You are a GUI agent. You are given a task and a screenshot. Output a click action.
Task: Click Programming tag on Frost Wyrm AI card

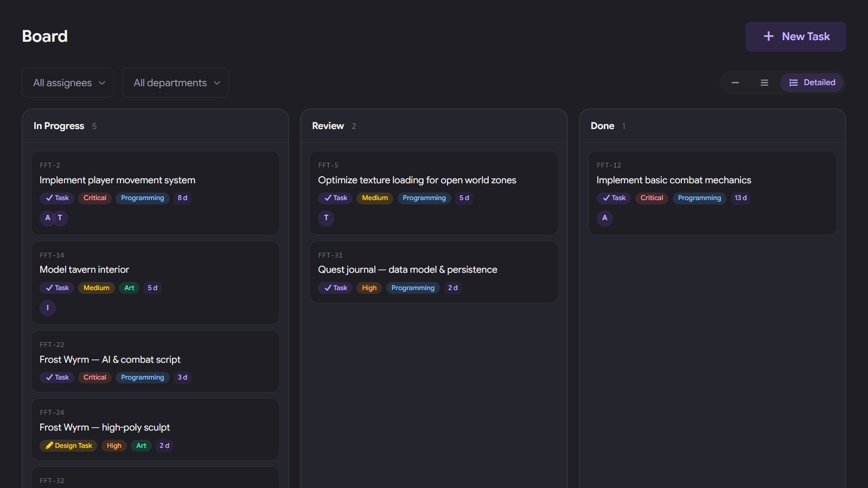pyautogui.click(x=143, y=377)
